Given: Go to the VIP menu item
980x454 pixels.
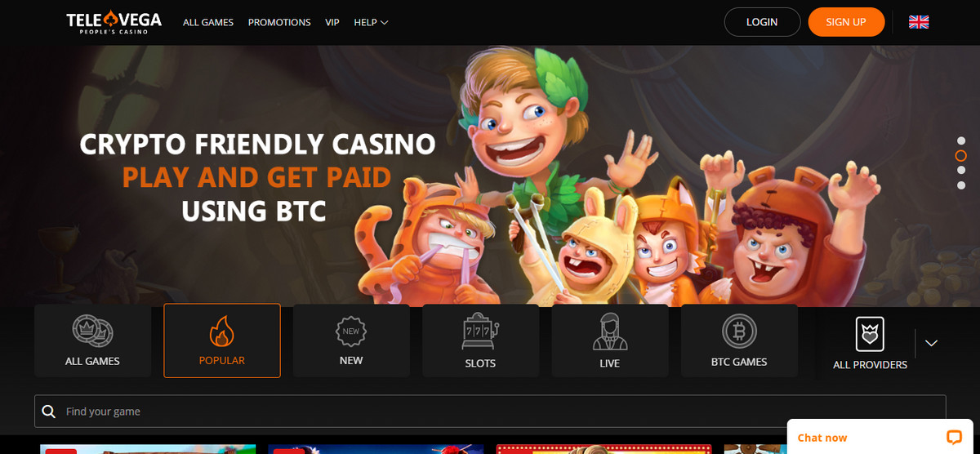Looking at the screenshot, I should click(332, 22).
